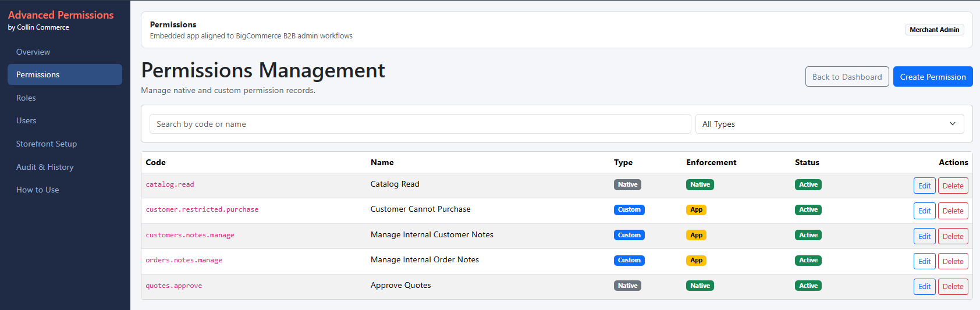Click Custom type badge for customer.restricted.purchase
Image resolution: width=980 pixels, height=310 pixels.
(629, 209)
